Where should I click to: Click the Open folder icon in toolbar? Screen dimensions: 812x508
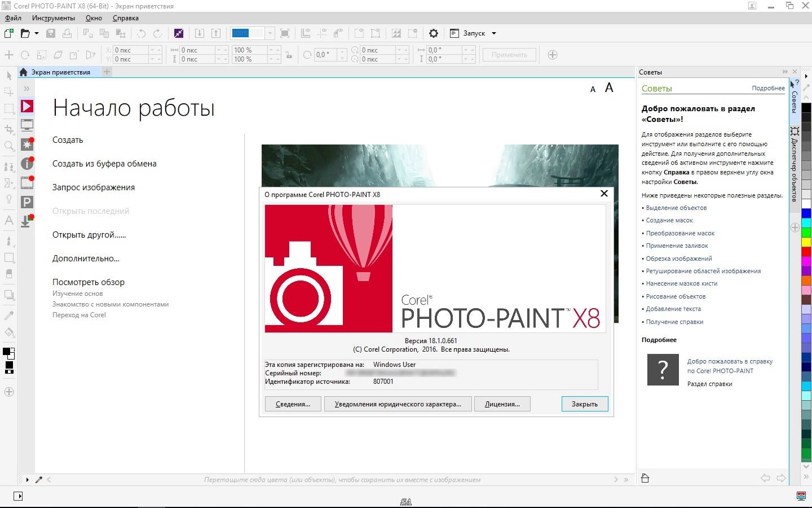(x=25, y=33)
